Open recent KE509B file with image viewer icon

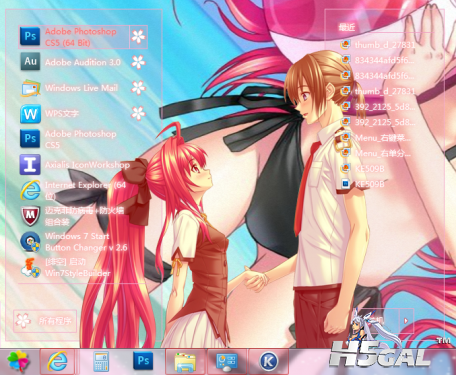tap(363, 168)
